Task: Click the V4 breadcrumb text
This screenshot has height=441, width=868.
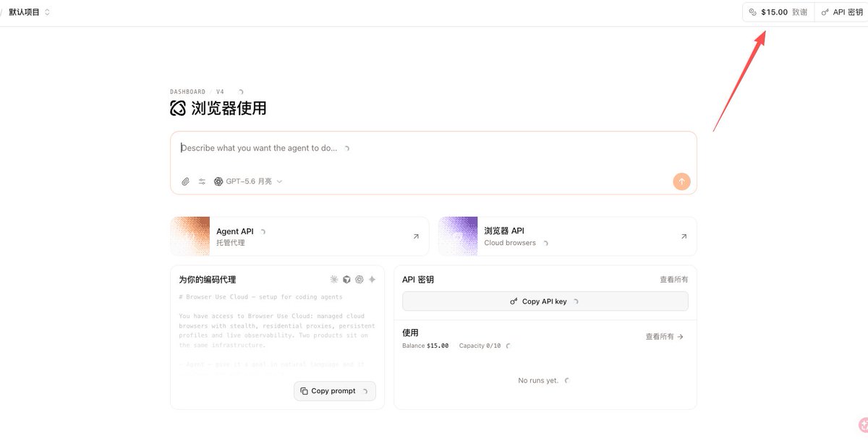Action: [x=220, y=92]
